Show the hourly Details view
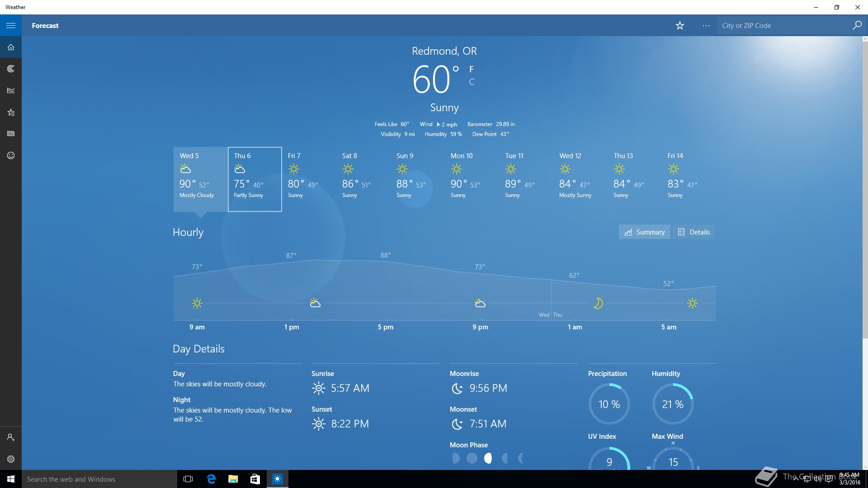Viewport: 868px width, 488px height. pos(693,232)
